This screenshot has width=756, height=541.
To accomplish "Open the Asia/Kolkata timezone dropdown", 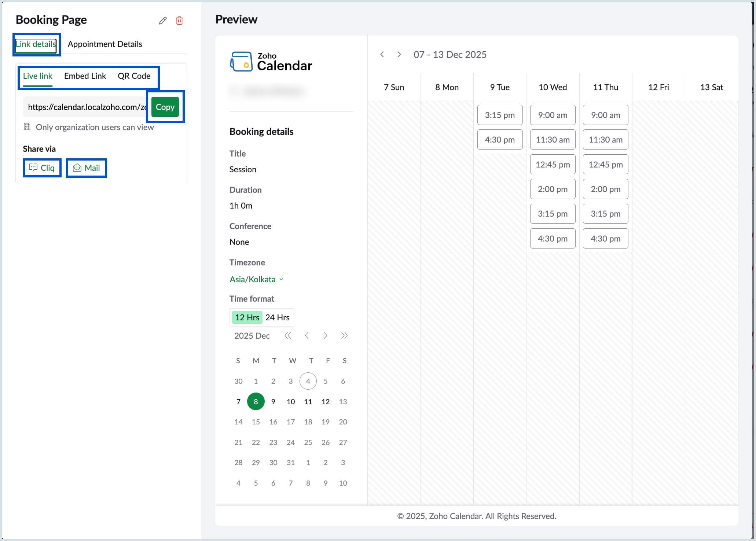I will (x=257, y=279).
